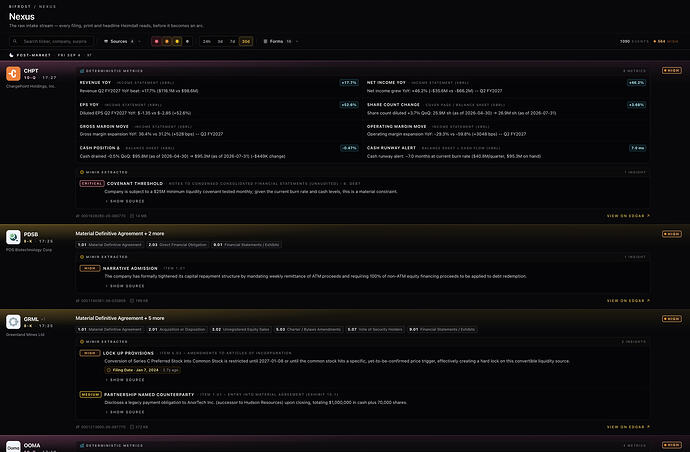Viewport: 690px width, 452px height.
Task: Expand Show Source under Lock Up Provisions
Action: [125, 380]
